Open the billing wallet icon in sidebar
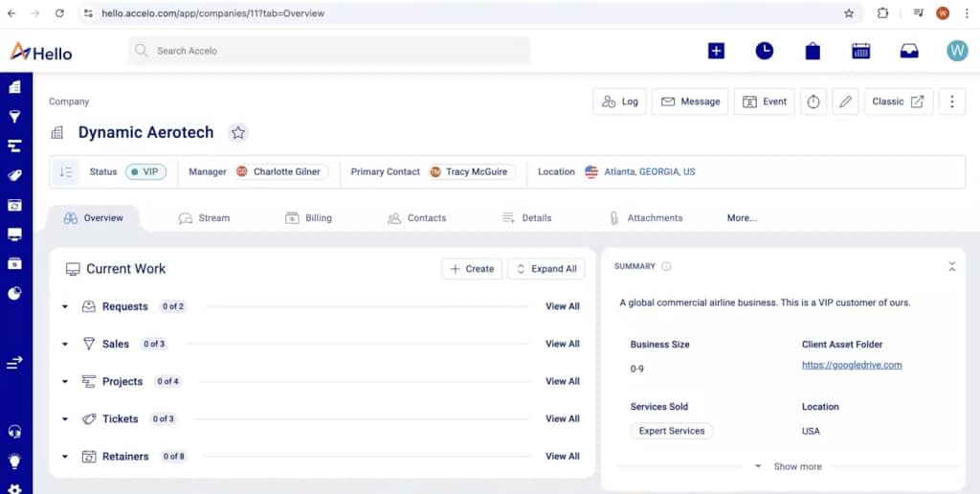 14,263
